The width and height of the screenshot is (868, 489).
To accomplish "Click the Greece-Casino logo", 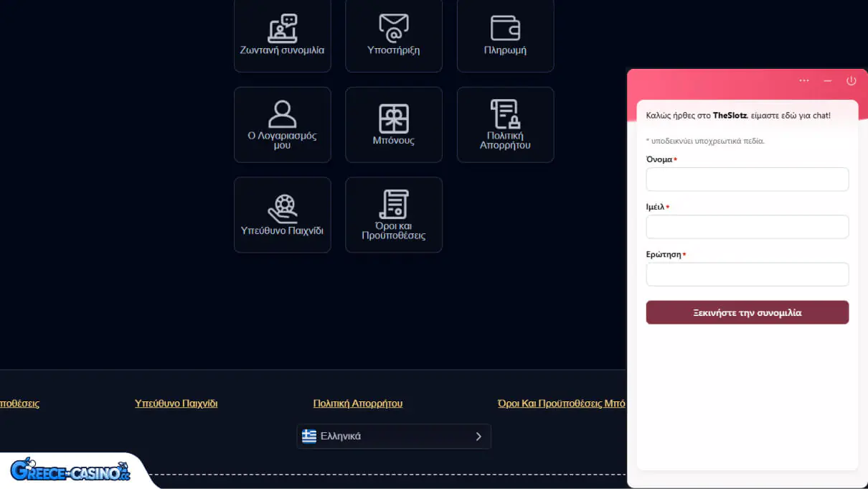I will [x=70, y=470].
